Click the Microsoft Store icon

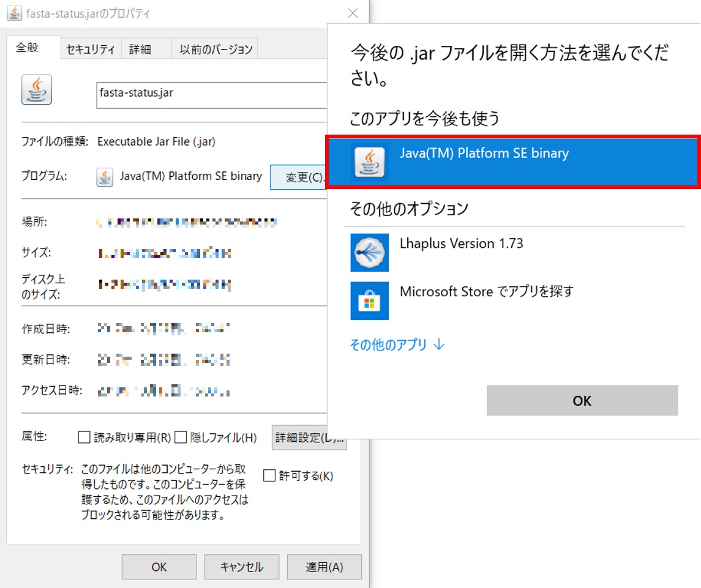[369, 300]
